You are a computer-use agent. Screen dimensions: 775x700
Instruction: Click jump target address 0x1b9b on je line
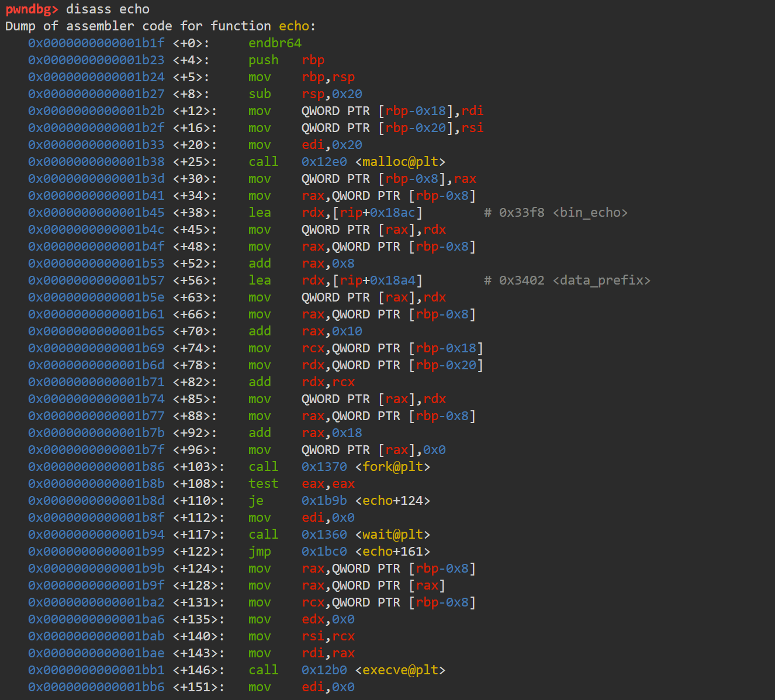coord(324,501)
